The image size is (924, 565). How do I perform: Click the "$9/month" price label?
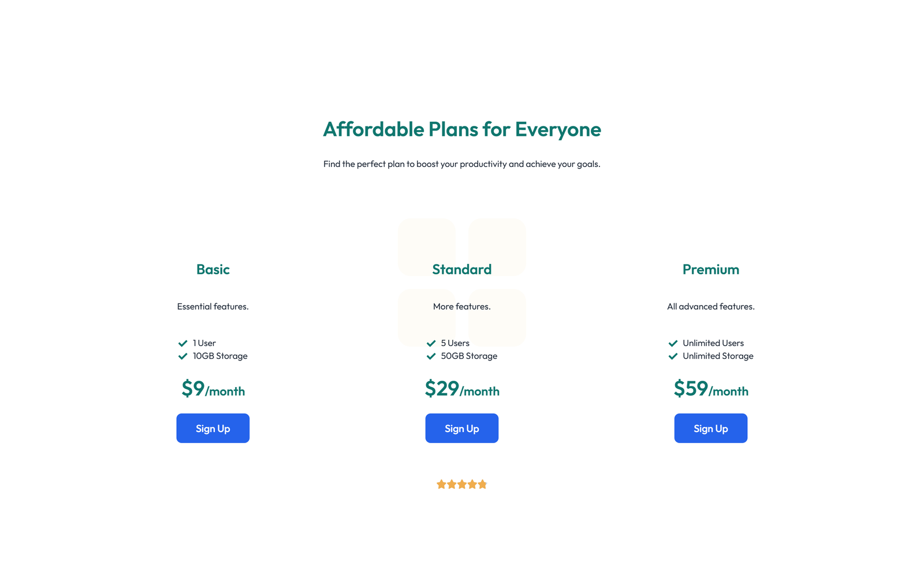point(213,390)
